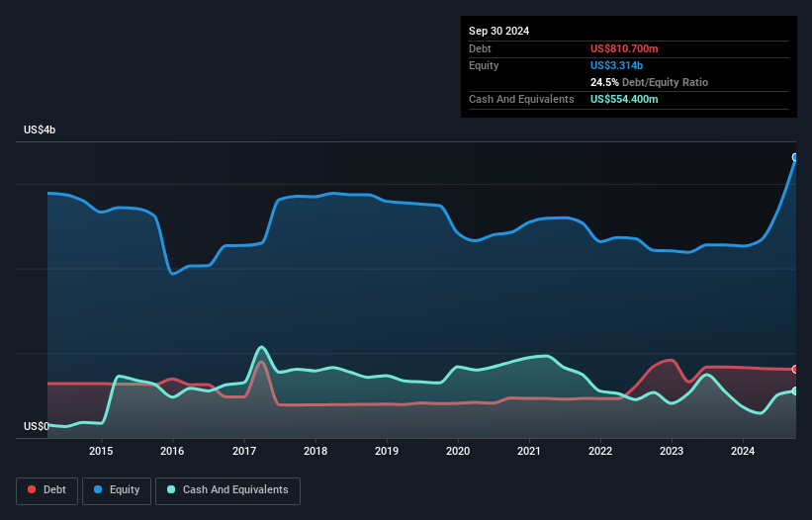Toggle the Debt series legend button
The height and width of the screenshot is (520, 812).
coord(47,490)
